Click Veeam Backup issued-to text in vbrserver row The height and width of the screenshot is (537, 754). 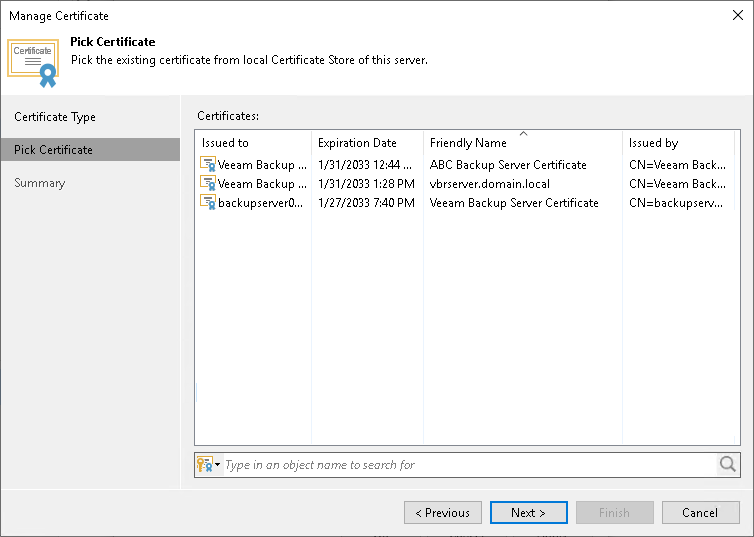[x=262, y=184]
